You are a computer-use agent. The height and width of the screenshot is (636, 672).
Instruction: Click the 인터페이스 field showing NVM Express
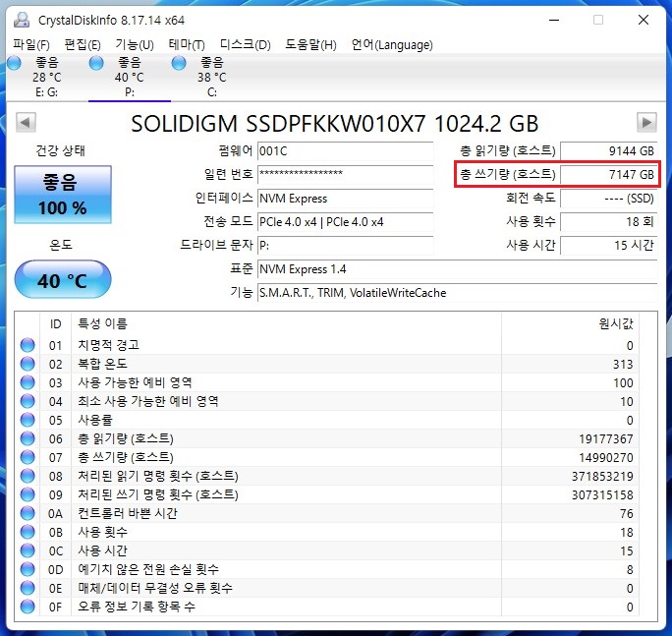(345, 199)
